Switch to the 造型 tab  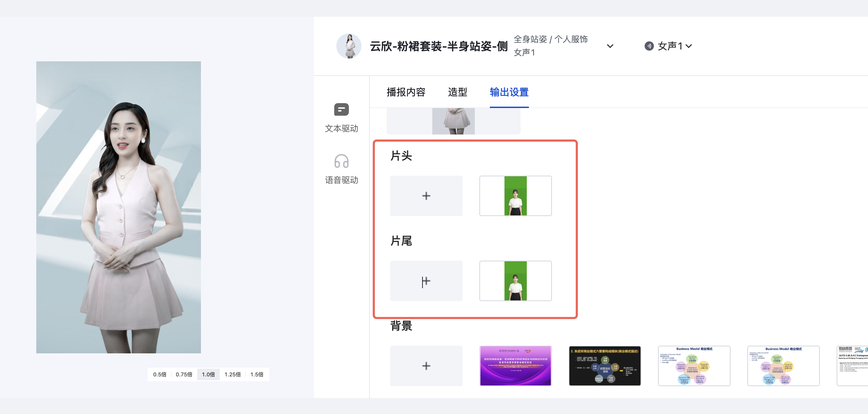pos(457,92)
